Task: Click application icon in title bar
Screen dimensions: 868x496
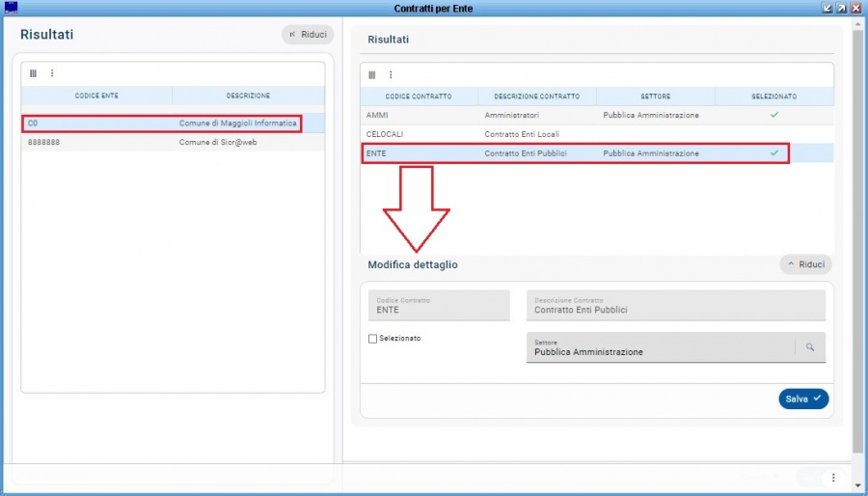Action: point(11,8)
